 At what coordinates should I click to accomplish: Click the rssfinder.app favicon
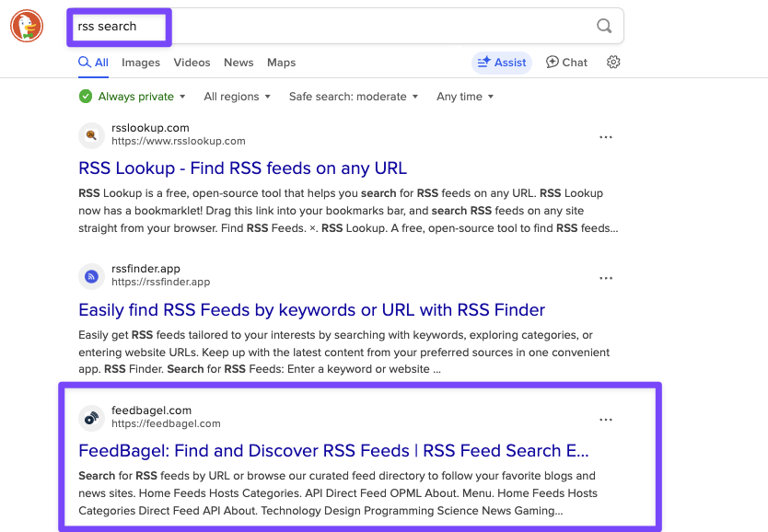pos(91,276)
